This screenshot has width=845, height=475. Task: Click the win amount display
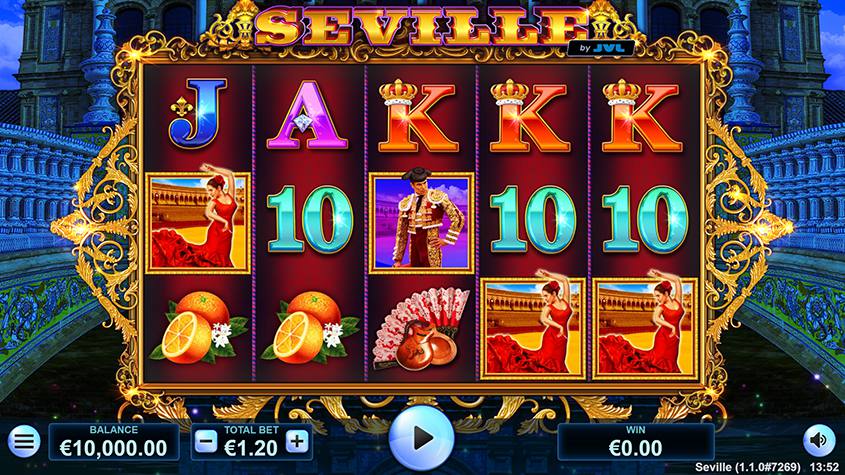tap(635, 442)
